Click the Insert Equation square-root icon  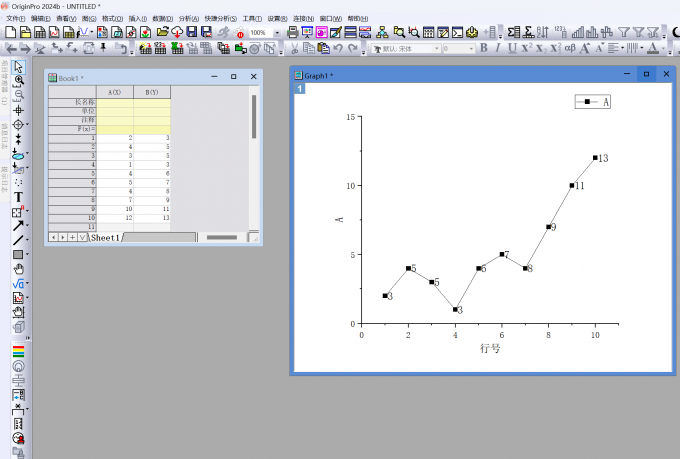click(18, 284)
